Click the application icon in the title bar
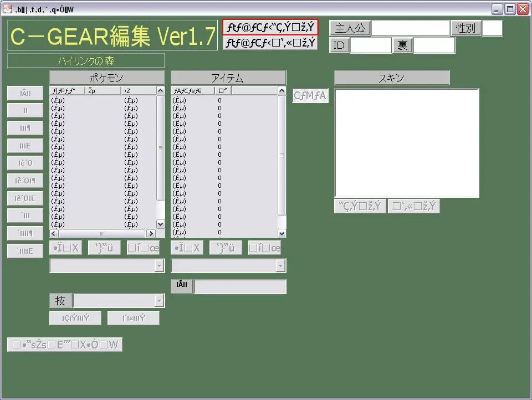Viewport: 532px width, 400px height. coord(7,9)
